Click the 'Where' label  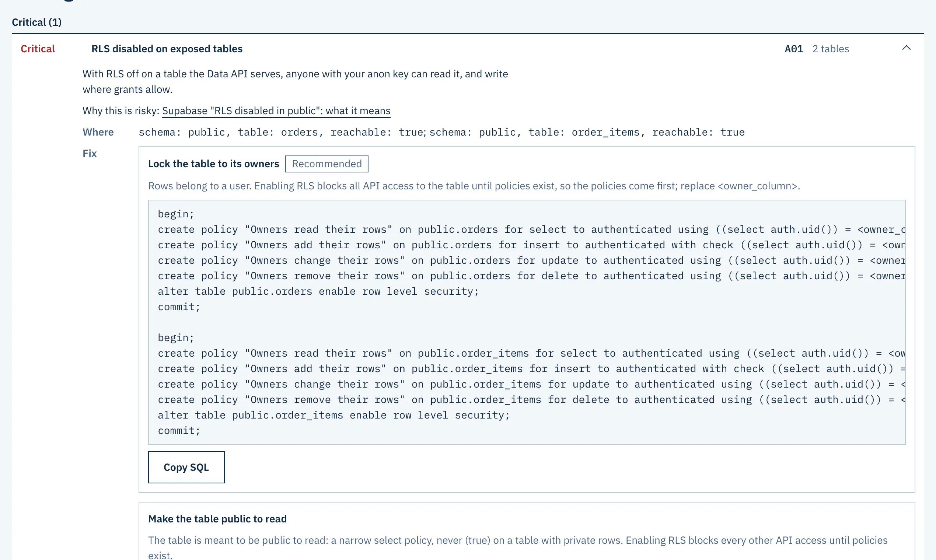pyautogui.click(x=98, y=132)
